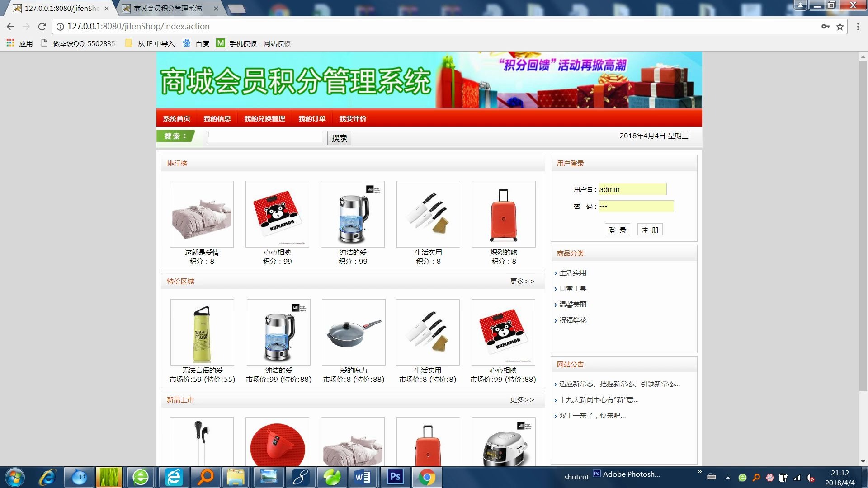This screenshot has width=868, height=488.
Task: Click the 用户名 input field
Action: pos(632,189)
